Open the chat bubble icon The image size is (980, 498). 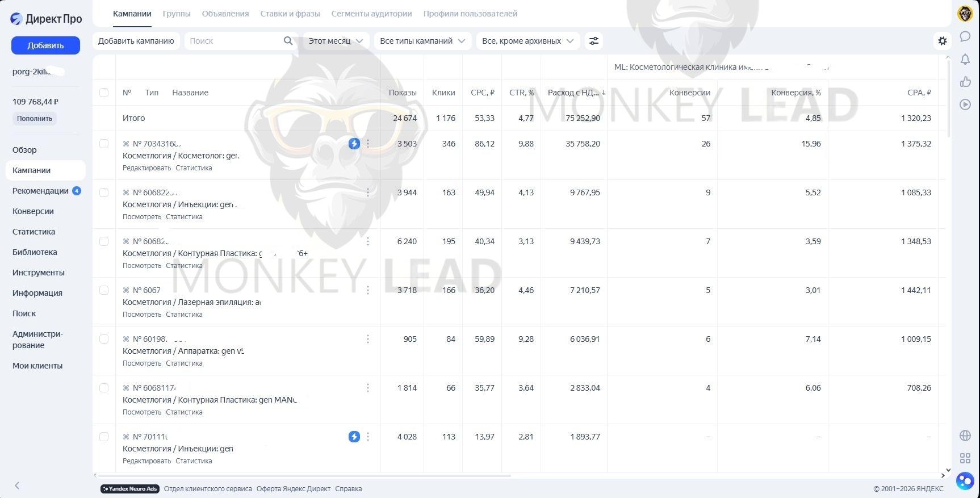[965, 37]
